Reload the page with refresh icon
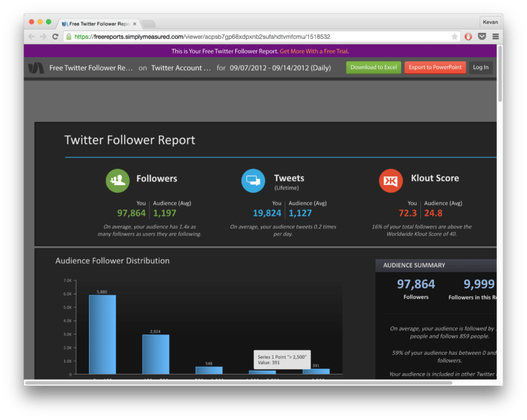 pos(55,37)
